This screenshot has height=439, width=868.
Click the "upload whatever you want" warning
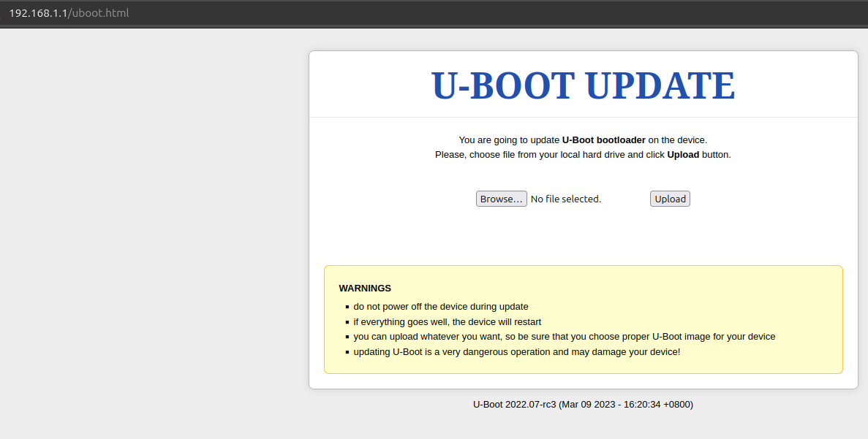tap(564, 337)
